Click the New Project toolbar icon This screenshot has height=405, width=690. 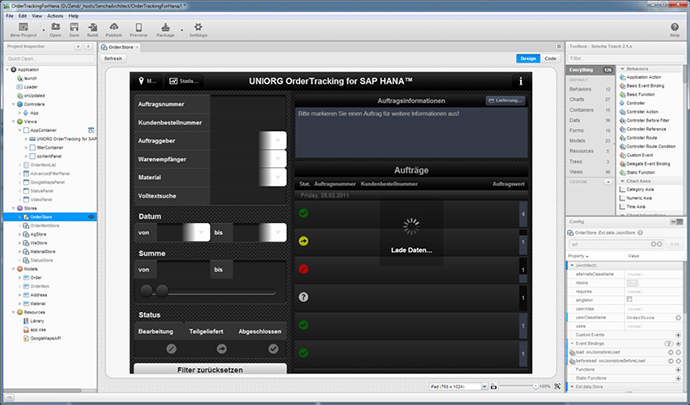point(23,27)
